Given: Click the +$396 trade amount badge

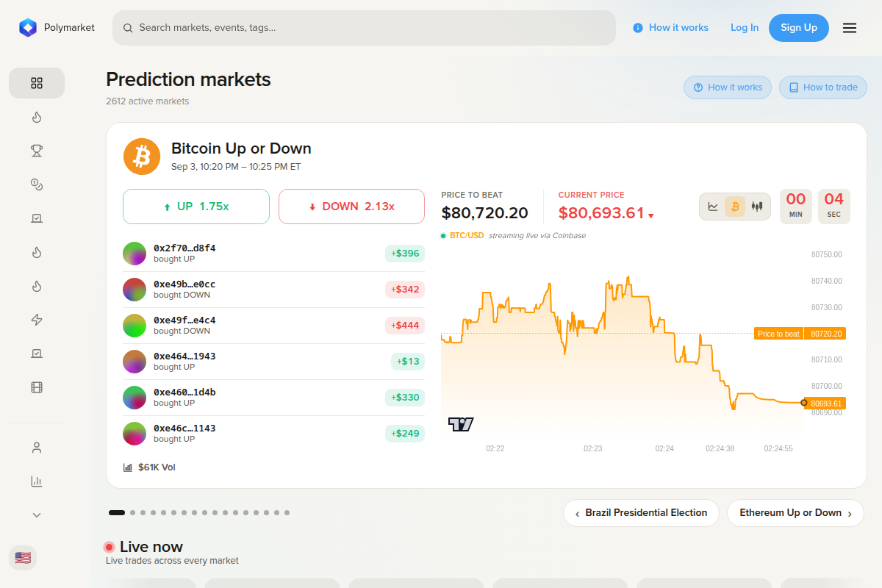Looking at the screenshot, I should [405, 254].
